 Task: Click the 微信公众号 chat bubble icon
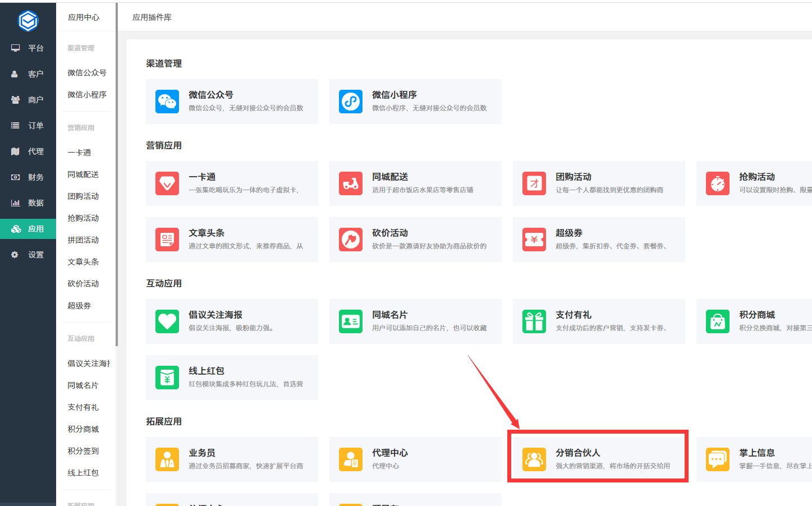pyautogui.click(x=167, y=102)
